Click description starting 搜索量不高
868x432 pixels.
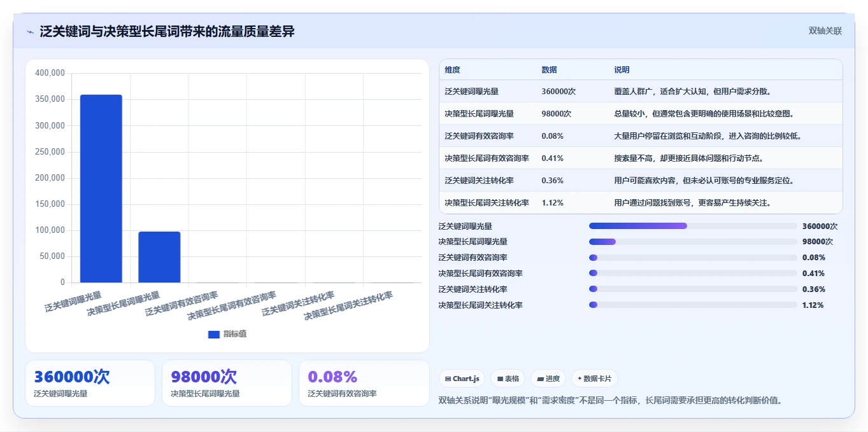tap(688, 158)
